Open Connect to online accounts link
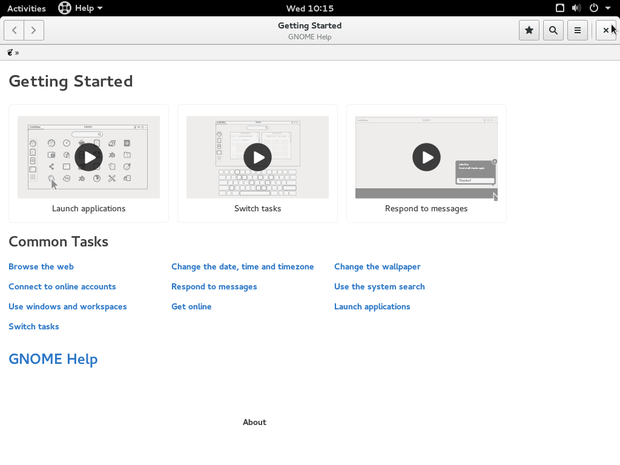This screenshot has width=620, height=465. (62, 286)
